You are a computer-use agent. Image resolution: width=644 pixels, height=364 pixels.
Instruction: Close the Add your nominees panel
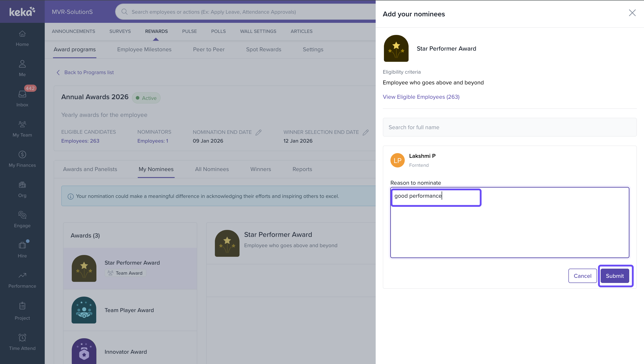coord(632,13)
